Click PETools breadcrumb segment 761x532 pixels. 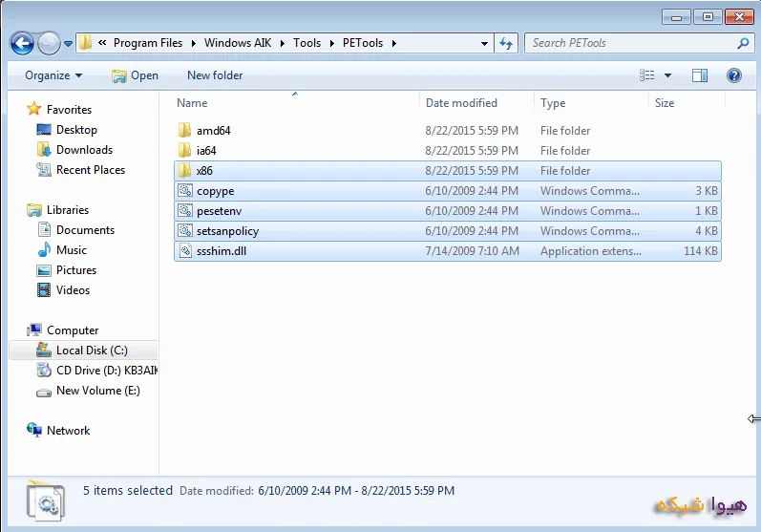coord(363,43)
